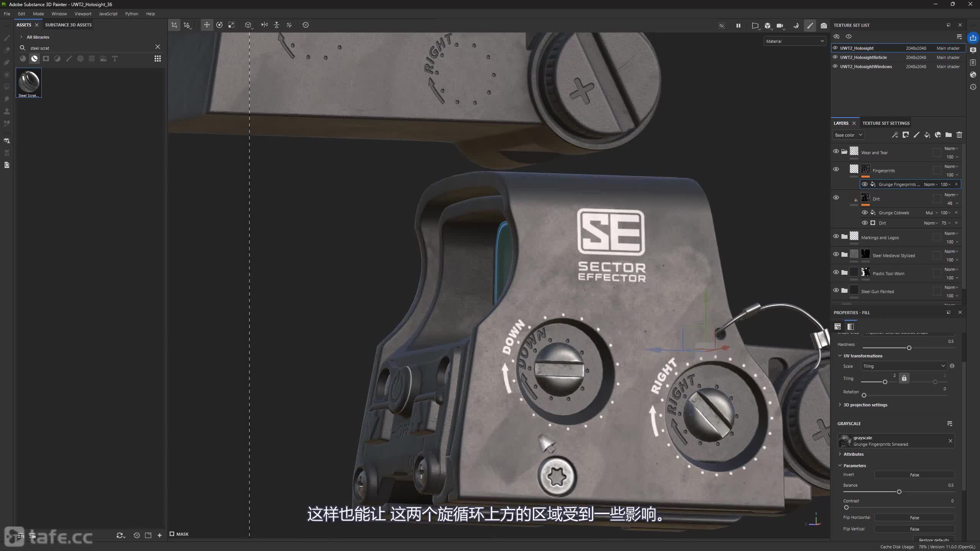Click the video camera settings icon
This screenshot has height=551, width=980.
click(x=780, y=26)
